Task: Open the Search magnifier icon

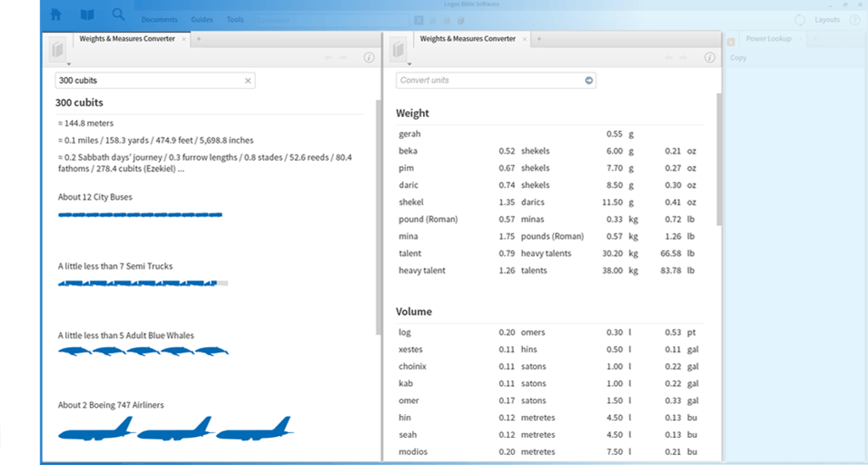Action: coord(118,14)
